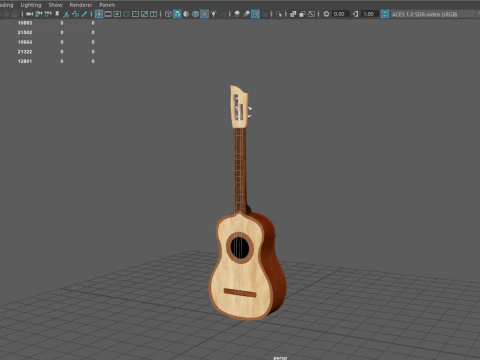Viewport: 480px width, 360px height.
Task: Click the persp camera label
Action: tap(280, 358)
